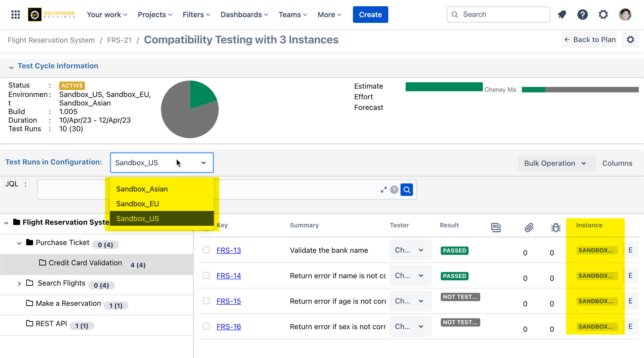The width and height of the screenshot is (644, 358).
Task: Click the help question mark icon in header
Action: [582, 15]
